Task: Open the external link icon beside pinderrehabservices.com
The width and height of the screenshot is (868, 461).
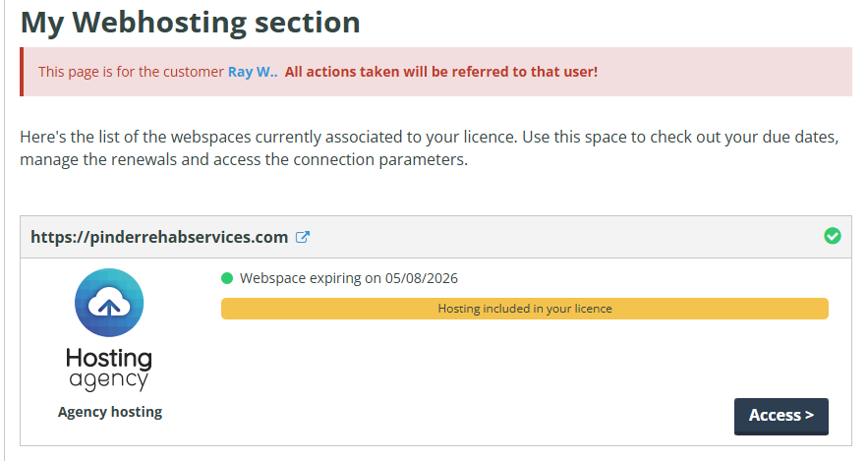Action: point(304,237)
